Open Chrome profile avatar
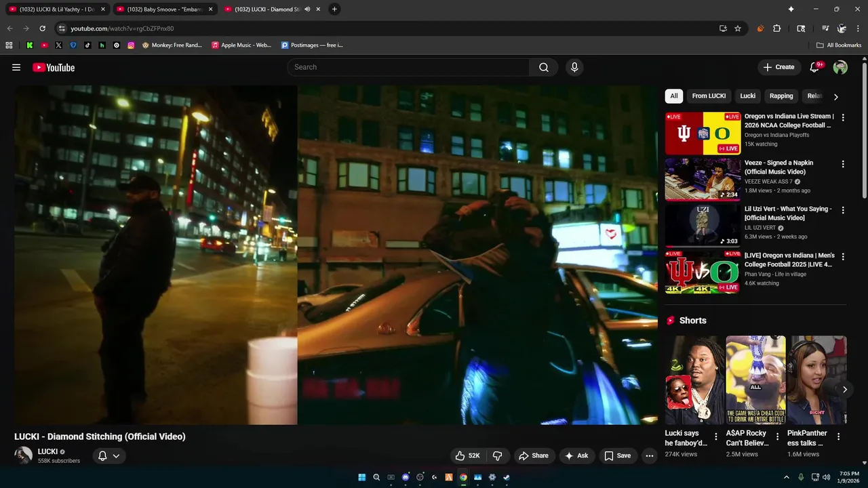 click(842, 28)
